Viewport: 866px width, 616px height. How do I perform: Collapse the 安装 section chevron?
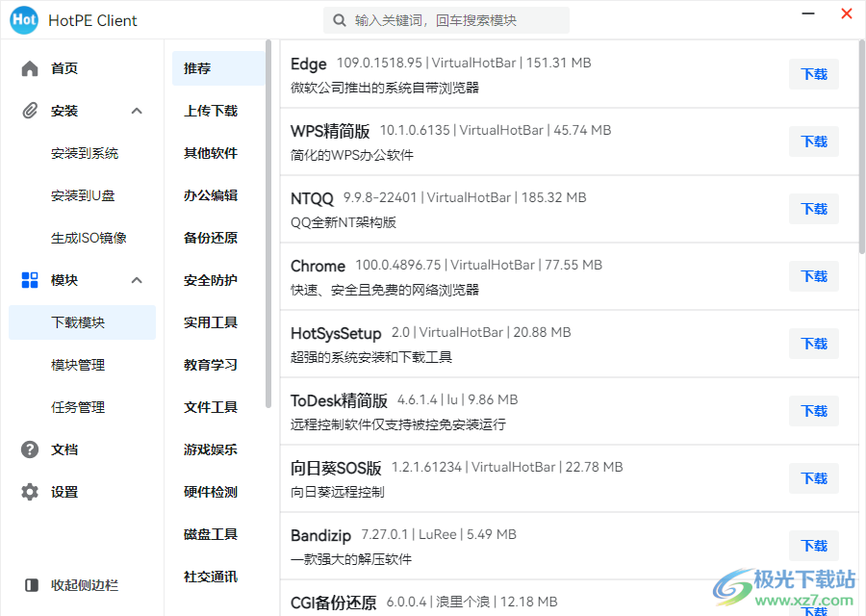point(137,111)
